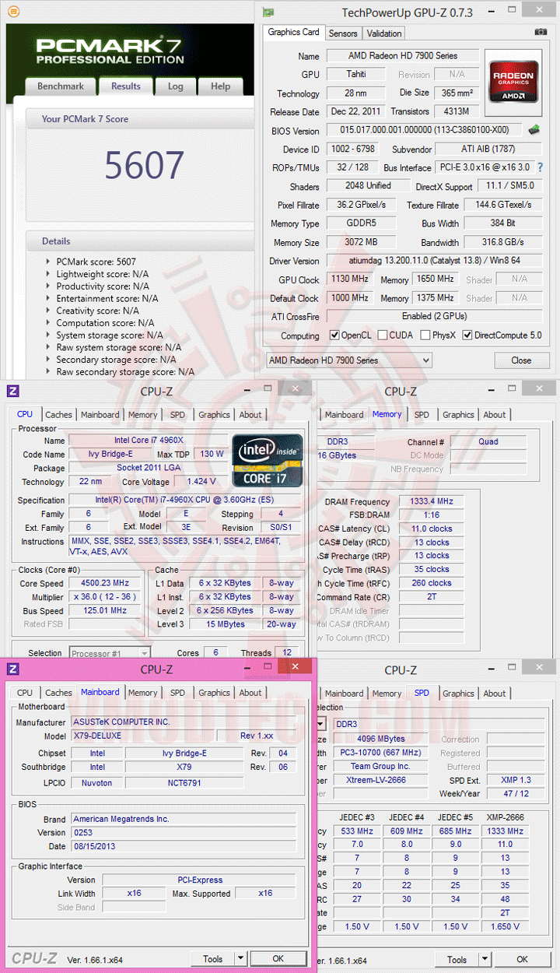560x973 pixels.
Task: Open the memory slot dropdown beside DDR3 in SPD window
Action: (x=321, y=724)
